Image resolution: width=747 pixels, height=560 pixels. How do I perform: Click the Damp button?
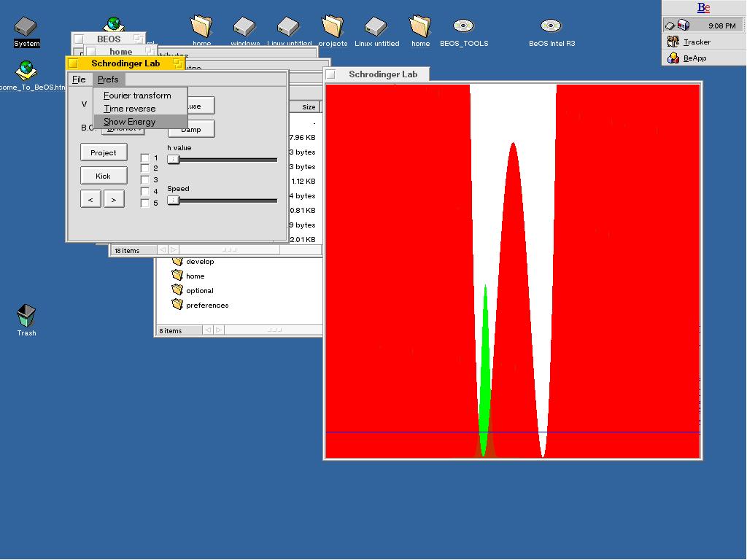click(191, 130)
